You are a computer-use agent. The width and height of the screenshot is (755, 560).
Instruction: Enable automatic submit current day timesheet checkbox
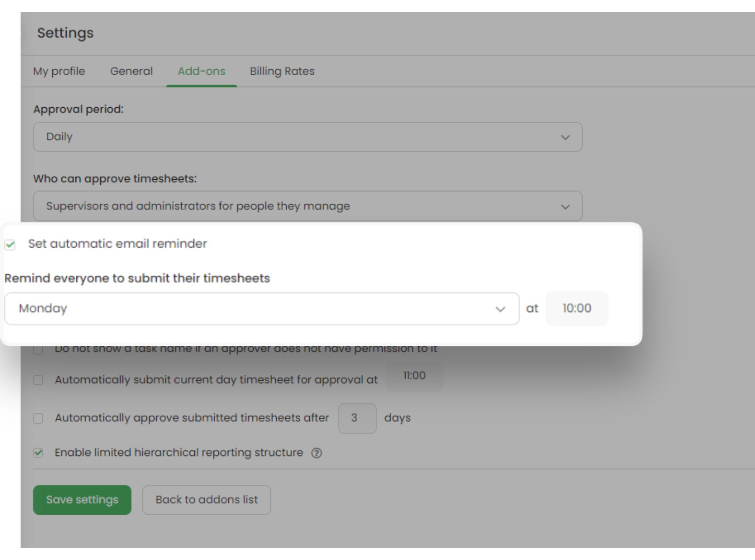[x=38, y=380]
